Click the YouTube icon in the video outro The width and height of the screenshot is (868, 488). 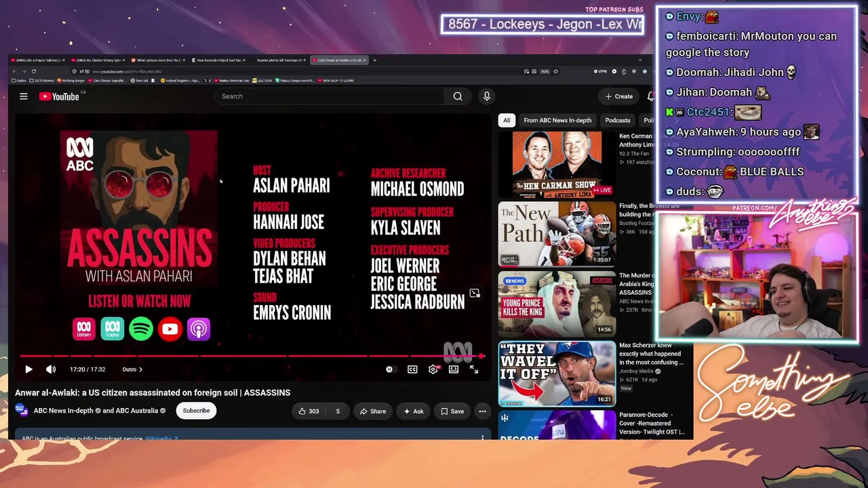pos(170,329)
